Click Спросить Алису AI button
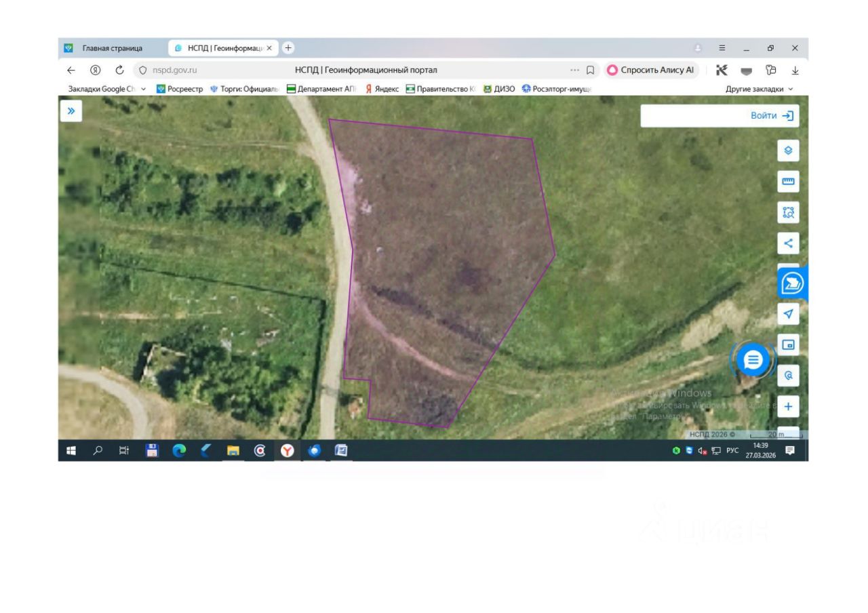Screen dimensions: 868x613 click(651, 70)
